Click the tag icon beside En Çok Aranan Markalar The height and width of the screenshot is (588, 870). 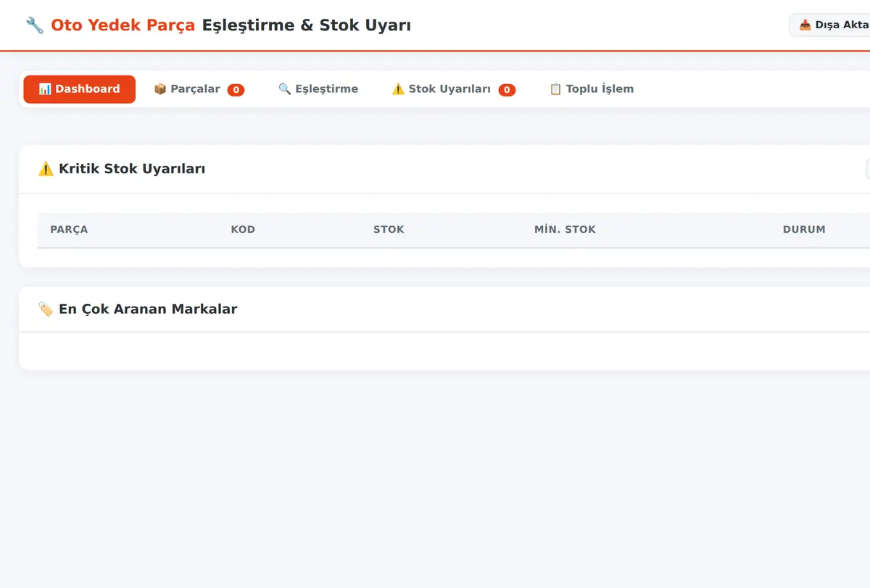pos(46,309)
